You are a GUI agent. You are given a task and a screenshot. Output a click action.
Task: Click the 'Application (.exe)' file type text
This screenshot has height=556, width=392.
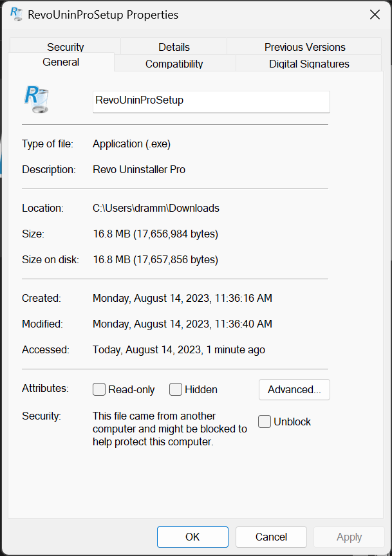click(x=131, y=144)
